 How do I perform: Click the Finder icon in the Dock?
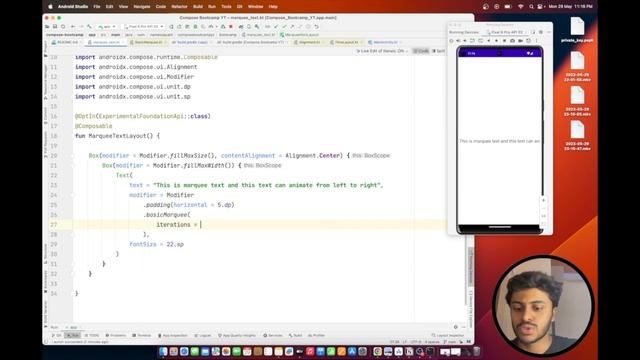[x=163, y=351]
